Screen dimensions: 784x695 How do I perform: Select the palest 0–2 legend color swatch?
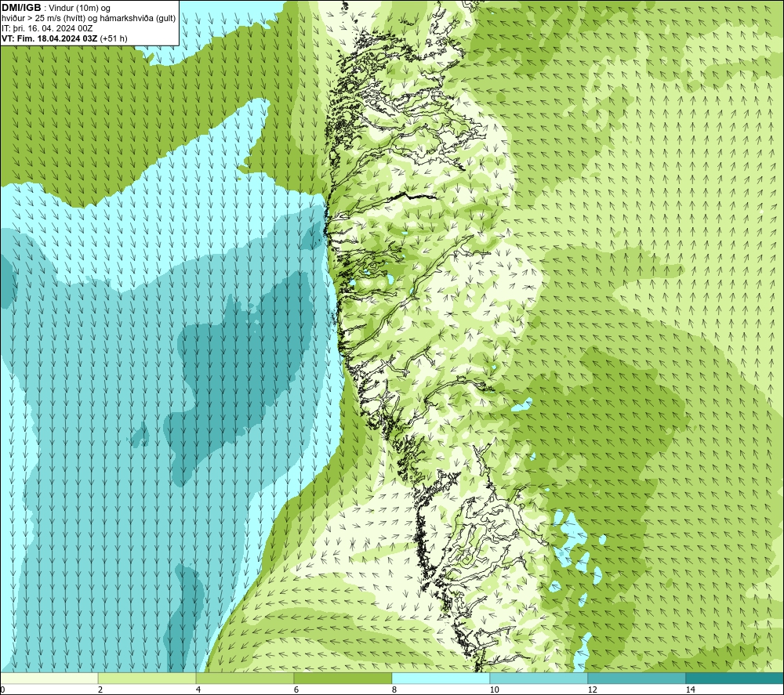[x=49, y=678]
